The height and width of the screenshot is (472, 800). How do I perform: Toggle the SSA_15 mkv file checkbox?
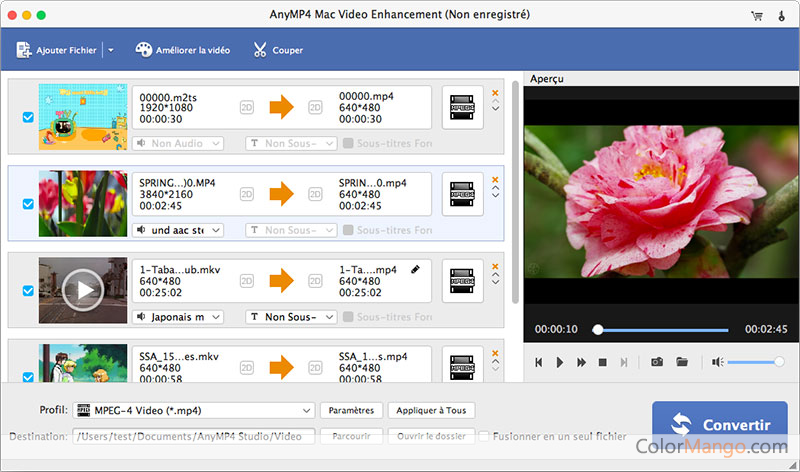(x=28, y=377)
